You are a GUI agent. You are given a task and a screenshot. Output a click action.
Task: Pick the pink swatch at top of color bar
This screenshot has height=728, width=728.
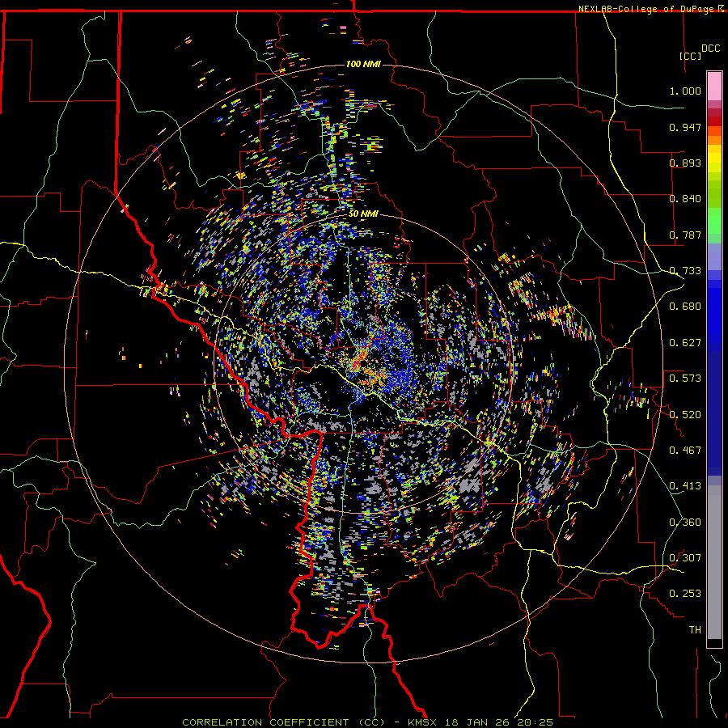714,87
